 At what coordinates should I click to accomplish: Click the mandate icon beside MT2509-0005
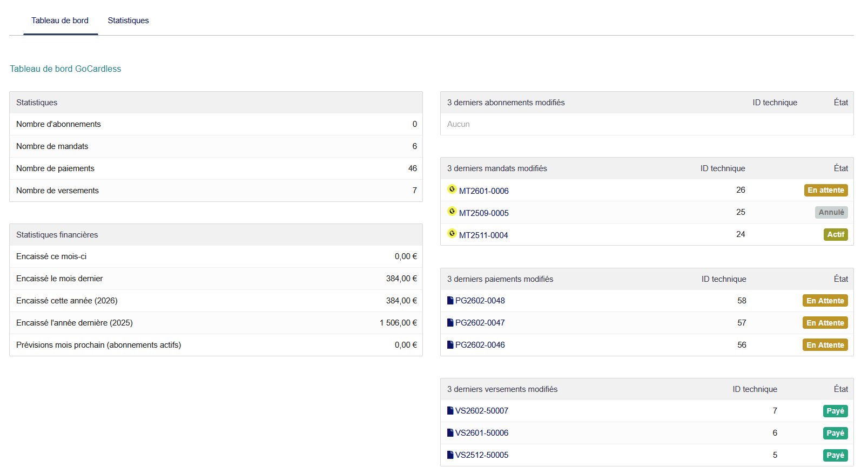pyautogui.click(x=452, y=212)
